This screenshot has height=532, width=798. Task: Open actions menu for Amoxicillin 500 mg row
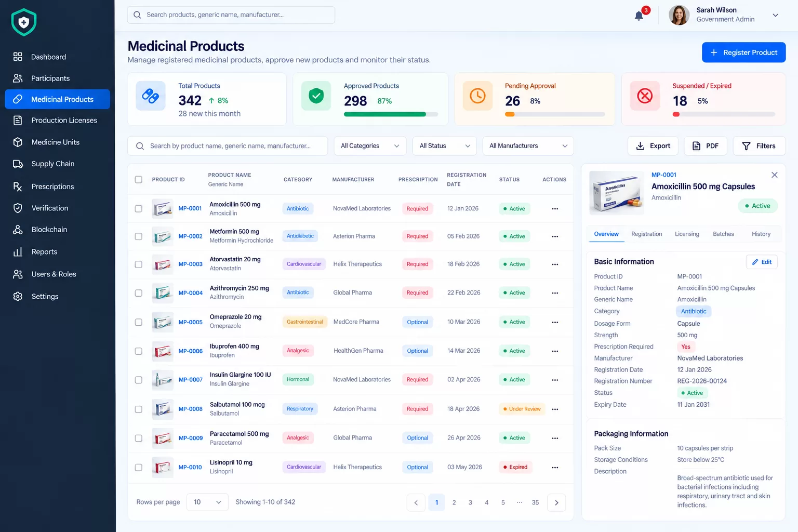555,209
